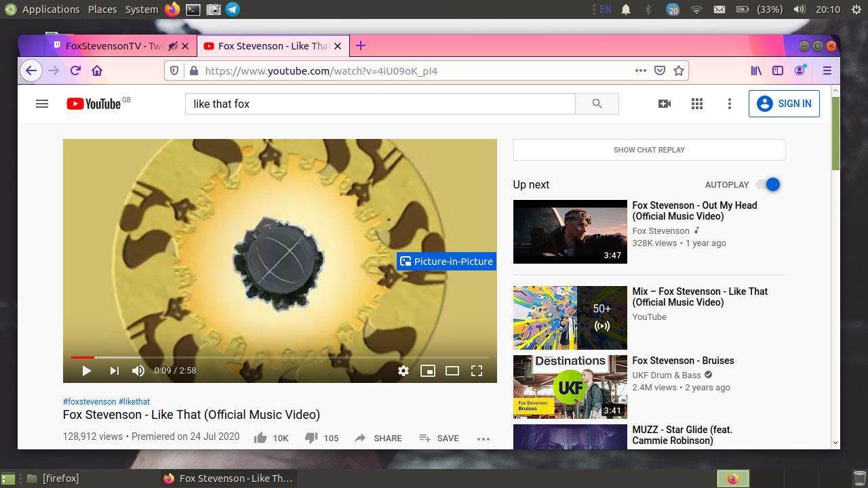Show tracking protection shield info
This screenshot has height=488, width=868.
point(174,70)
